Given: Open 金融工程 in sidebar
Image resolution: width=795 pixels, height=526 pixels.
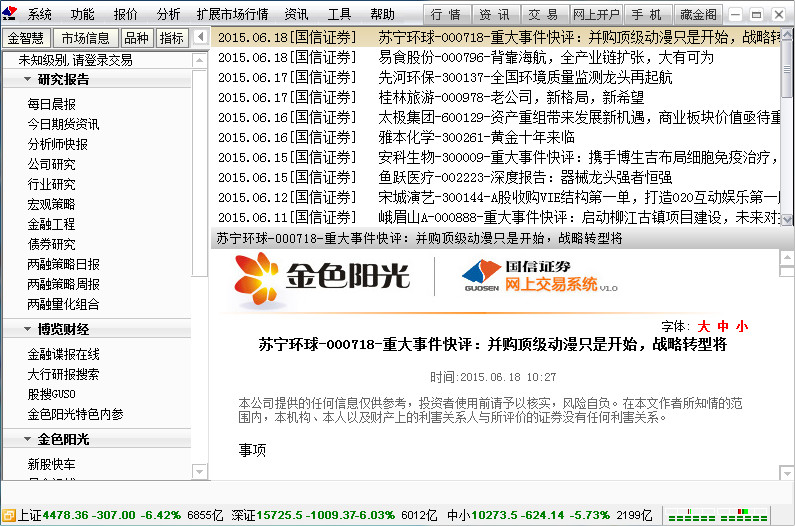Looking at the screenshot, I should point(52,224).
